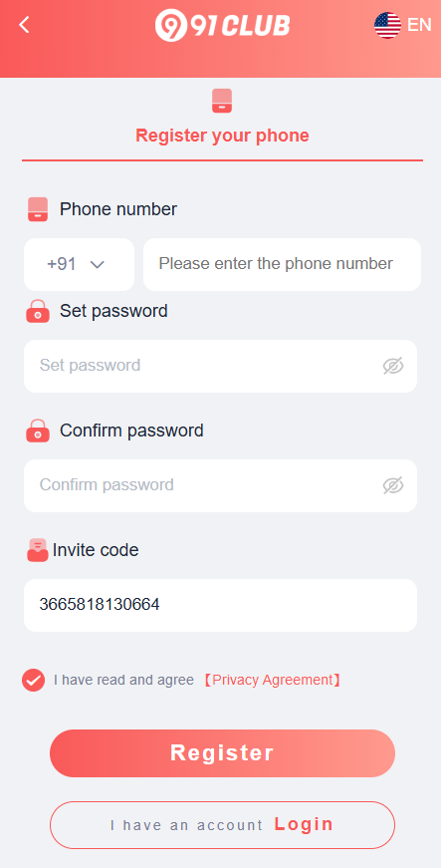Select the Register your phone tab
441x868 pixels.
point(222,126)
